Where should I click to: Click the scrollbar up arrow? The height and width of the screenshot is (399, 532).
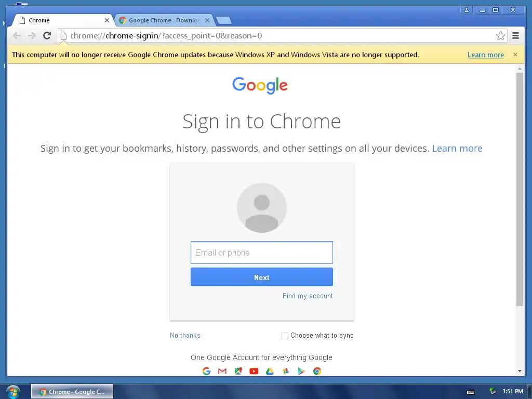[x=520, y=69]
